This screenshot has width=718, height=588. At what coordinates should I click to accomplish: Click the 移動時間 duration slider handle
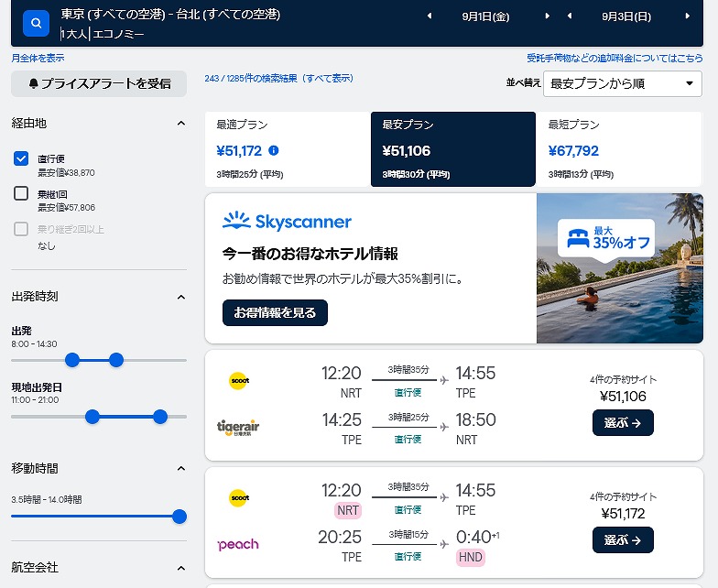[x=179, y=517]
